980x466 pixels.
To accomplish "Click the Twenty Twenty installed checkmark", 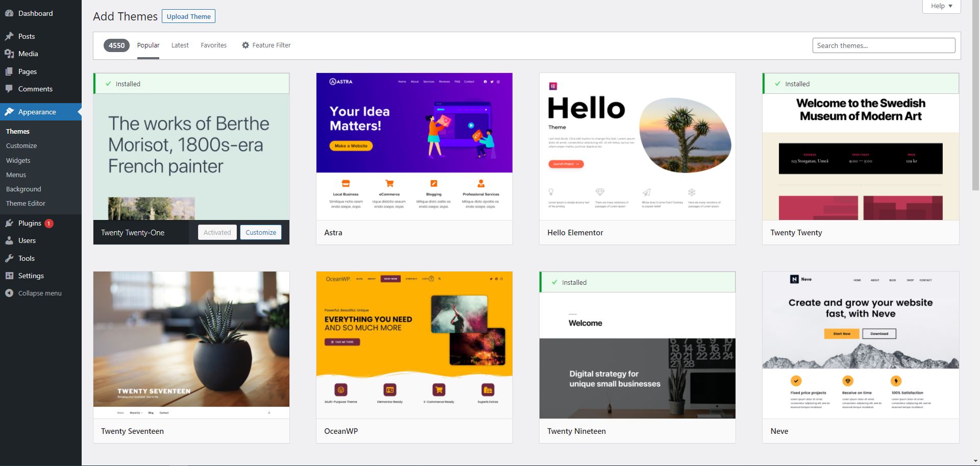I will 777,84.
